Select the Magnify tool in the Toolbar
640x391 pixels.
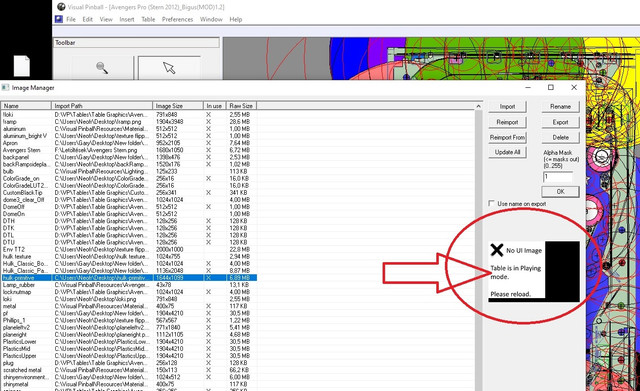pos(102,67)
